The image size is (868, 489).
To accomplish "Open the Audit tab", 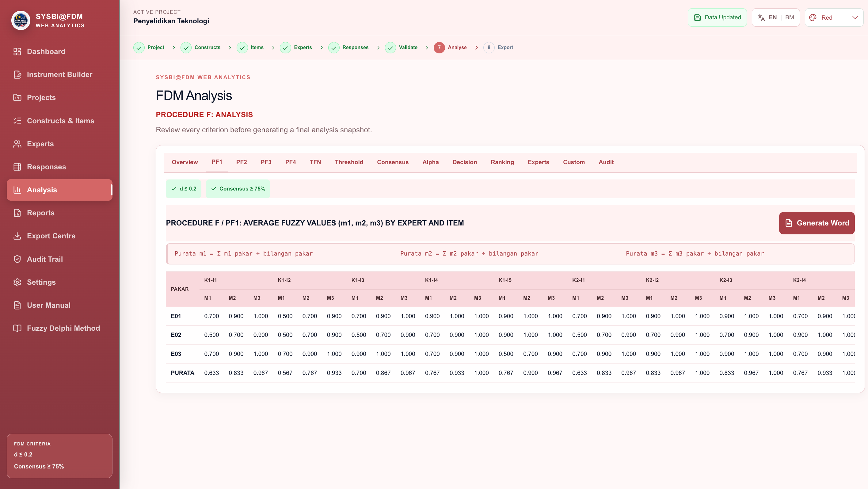I will coord(606,162).
